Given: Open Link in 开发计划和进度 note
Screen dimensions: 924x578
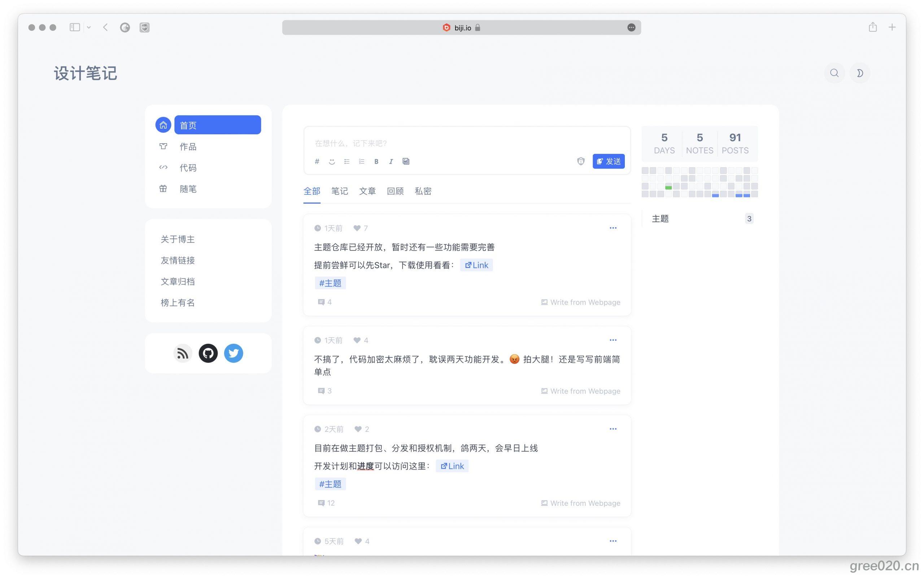Looking at the screenshot, I should (x=452, y=466).
